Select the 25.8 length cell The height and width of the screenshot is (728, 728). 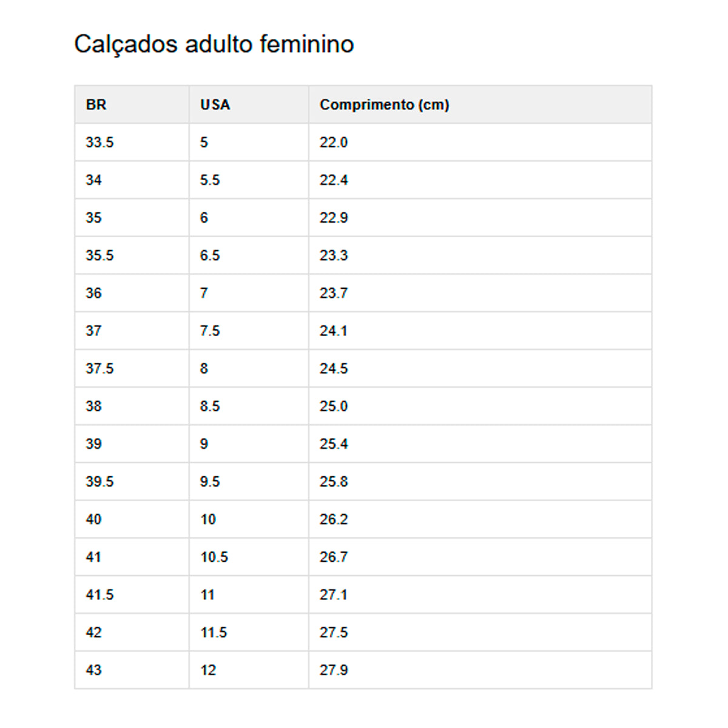point(334,482)
